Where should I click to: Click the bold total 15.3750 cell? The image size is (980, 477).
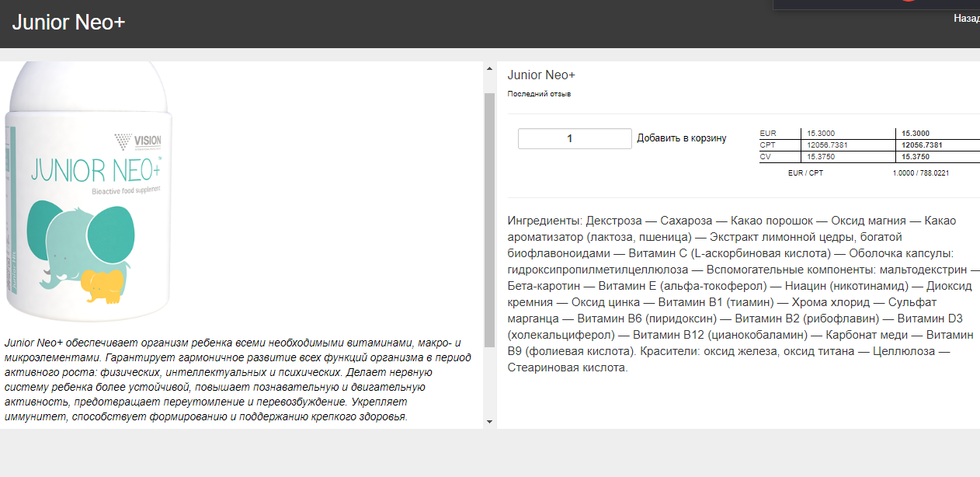(x=916, y=157)
